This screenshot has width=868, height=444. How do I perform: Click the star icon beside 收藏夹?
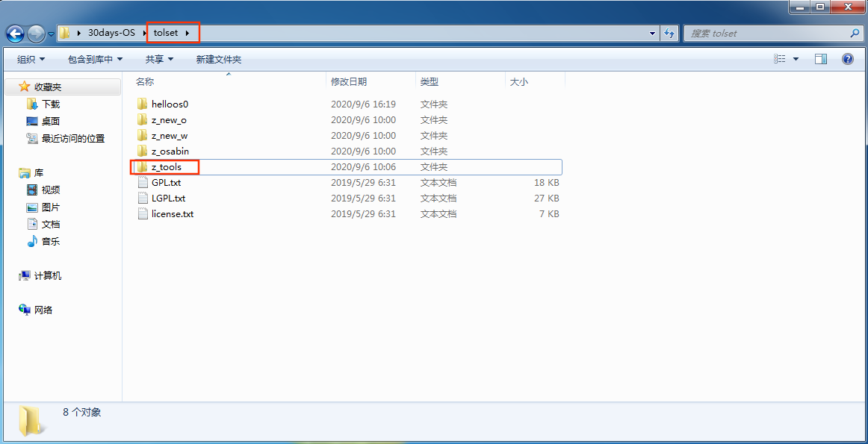25,87
